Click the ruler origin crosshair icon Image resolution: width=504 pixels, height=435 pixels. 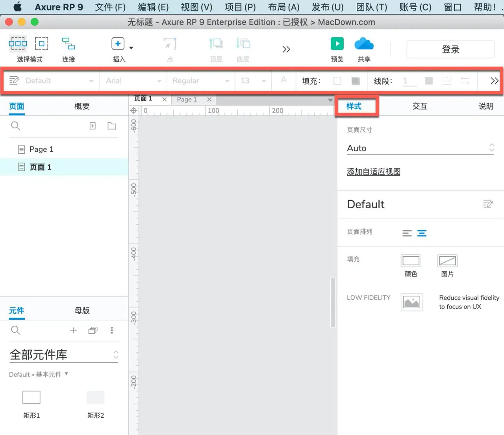(x=134, y=111)
